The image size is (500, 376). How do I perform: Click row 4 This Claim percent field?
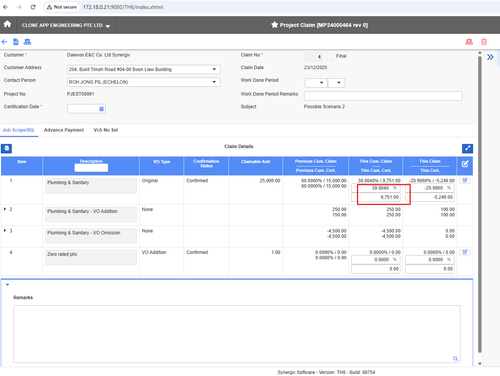(430, 260)
